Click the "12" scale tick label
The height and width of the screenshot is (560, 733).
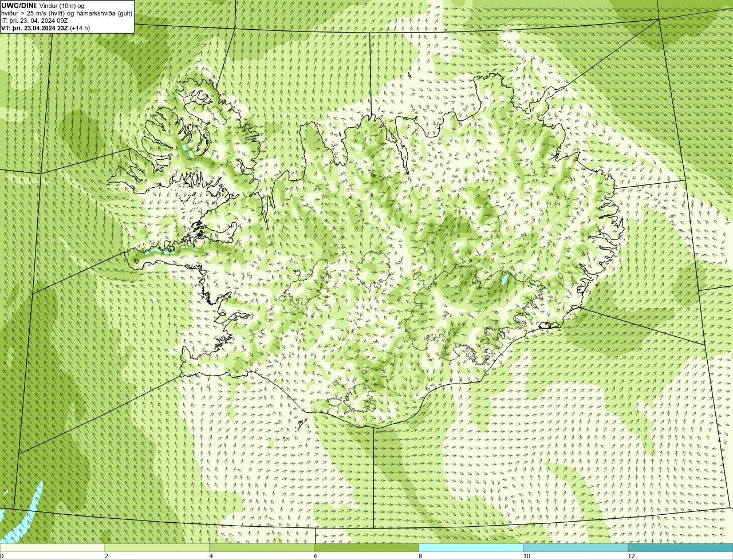click(x=631, y=556)
